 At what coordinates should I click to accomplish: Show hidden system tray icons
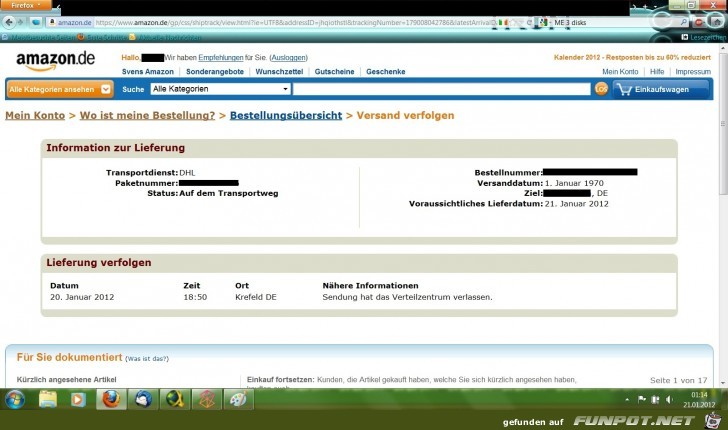pyautogui.click(x=627, y=399)
